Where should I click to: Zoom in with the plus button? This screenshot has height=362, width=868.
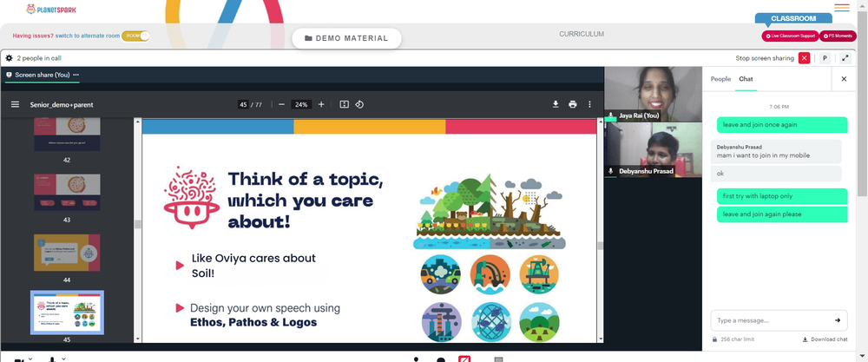321,105
